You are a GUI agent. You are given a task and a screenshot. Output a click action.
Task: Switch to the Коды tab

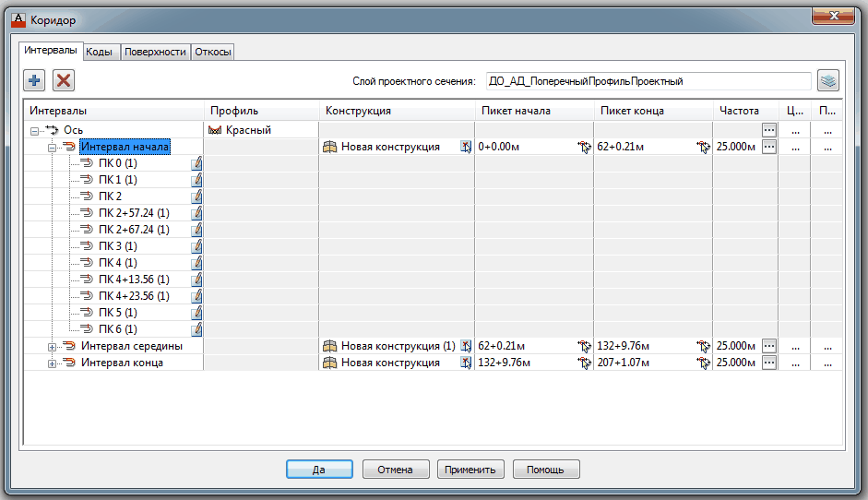click(100, 53)
